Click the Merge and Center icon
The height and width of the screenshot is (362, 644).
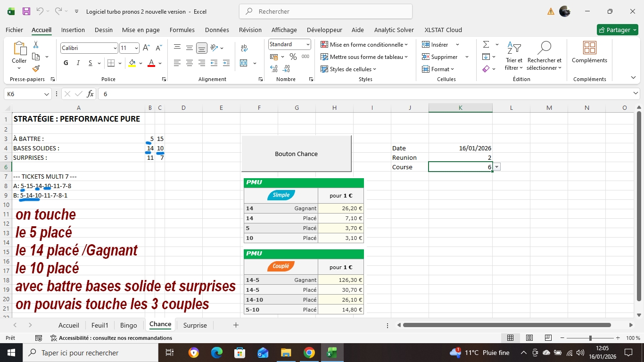click(x=244, y=63)
